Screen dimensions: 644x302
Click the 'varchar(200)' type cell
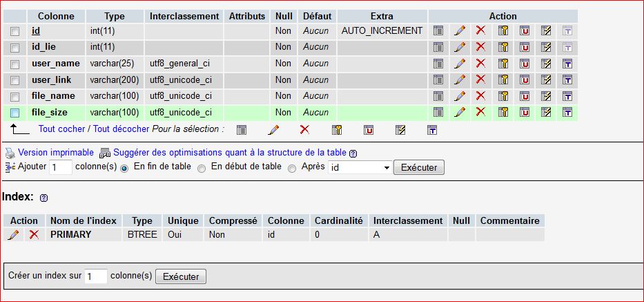115,80
